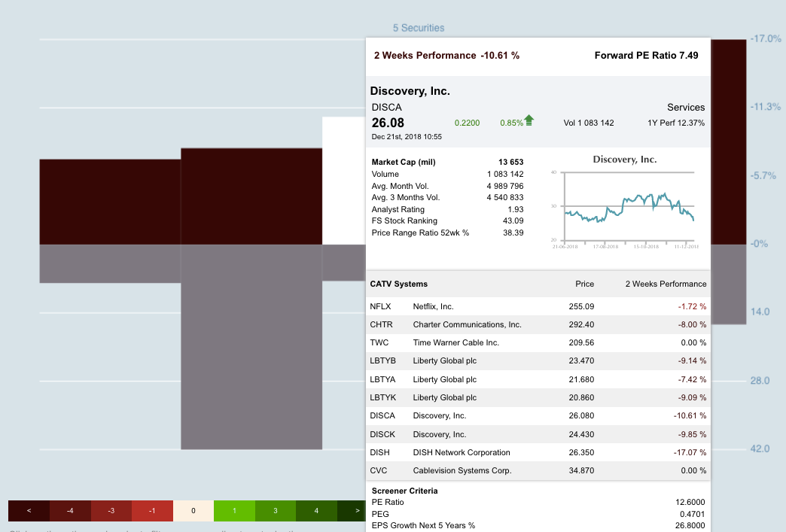Select the 3 green legend swatch
Image resolution: width=786 pixels, height=532 pixels.
pyautogui.click(x=276, y=511)
